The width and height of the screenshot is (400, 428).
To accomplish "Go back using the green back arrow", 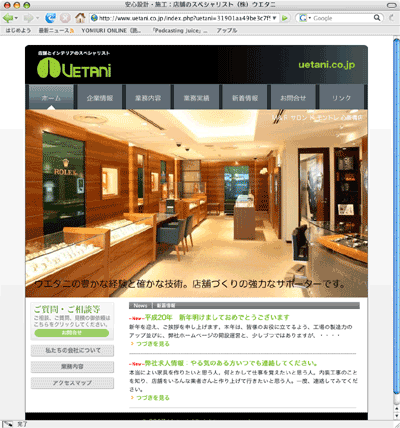I will pyautogui.click(x=8, y=18).
